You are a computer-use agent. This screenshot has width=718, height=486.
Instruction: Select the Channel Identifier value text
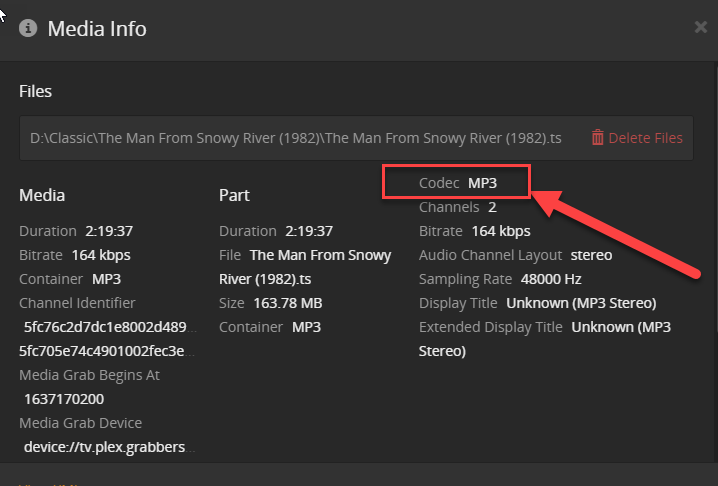[104, 327]
